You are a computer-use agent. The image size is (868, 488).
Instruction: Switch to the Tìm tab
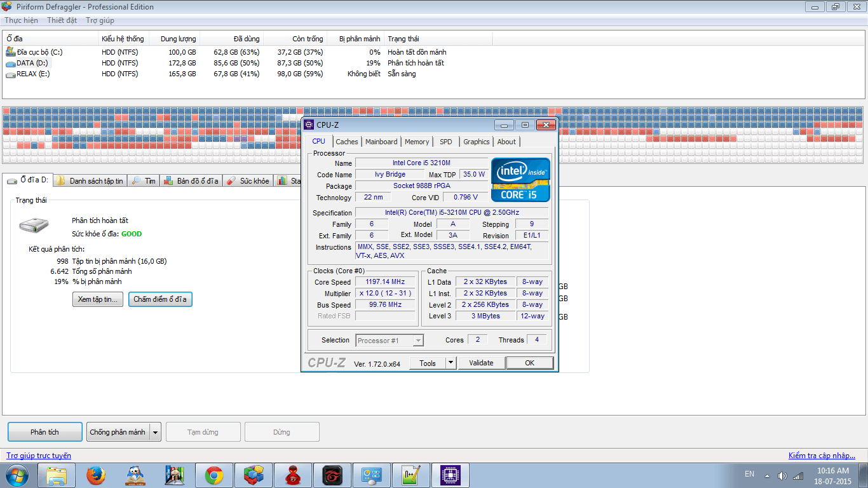pyautogui.click(x=144, y=181)
